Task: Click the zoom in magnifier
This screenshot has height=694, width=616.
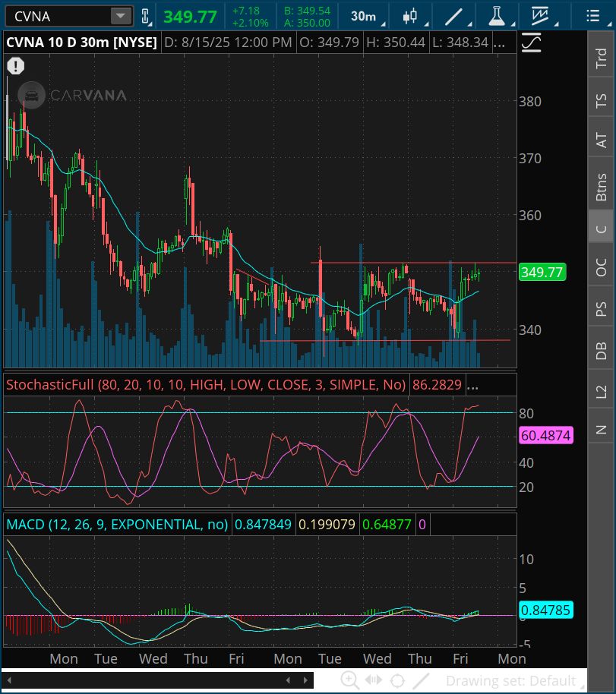Action: coord(349,680)
